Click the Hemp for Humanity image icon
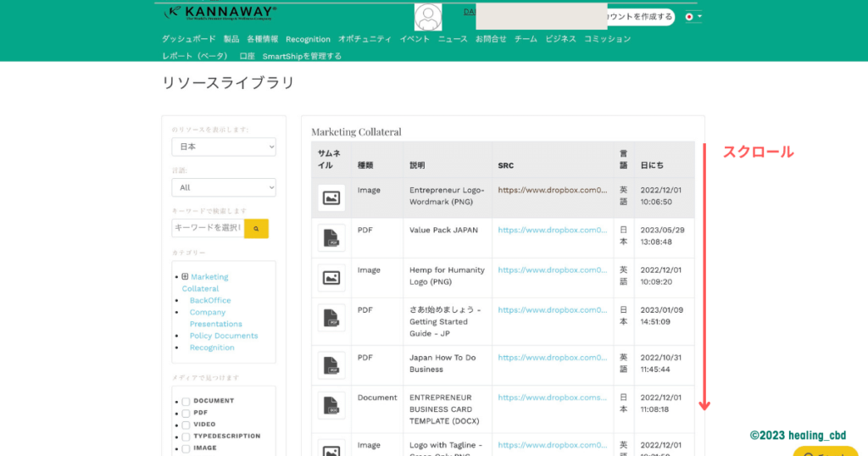The width and height of the screenshot is (868, 456). [331, 277]
